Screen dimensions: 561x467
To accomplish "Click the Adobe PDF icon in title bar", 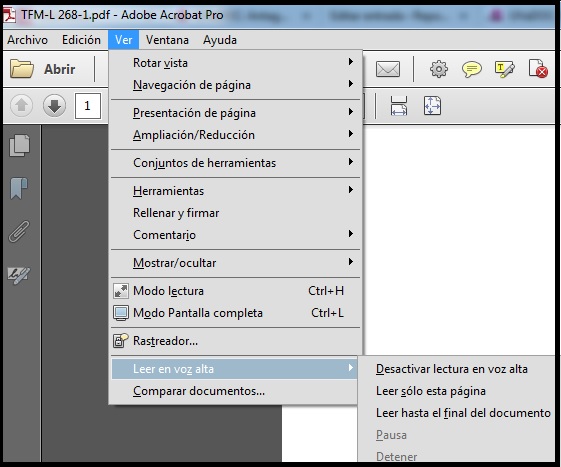I will click(x=10, y=15).
